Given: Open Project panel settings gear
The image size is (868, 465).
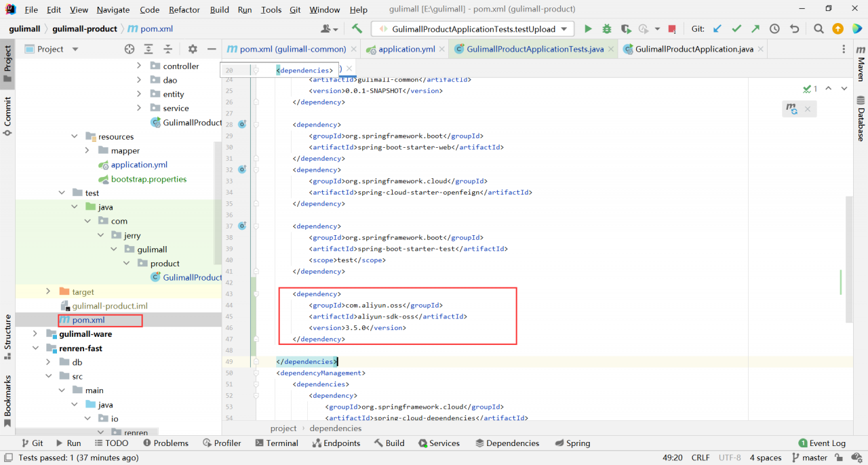Looking at the screenshot, I should pyautogui.click(x=193, y=49).
